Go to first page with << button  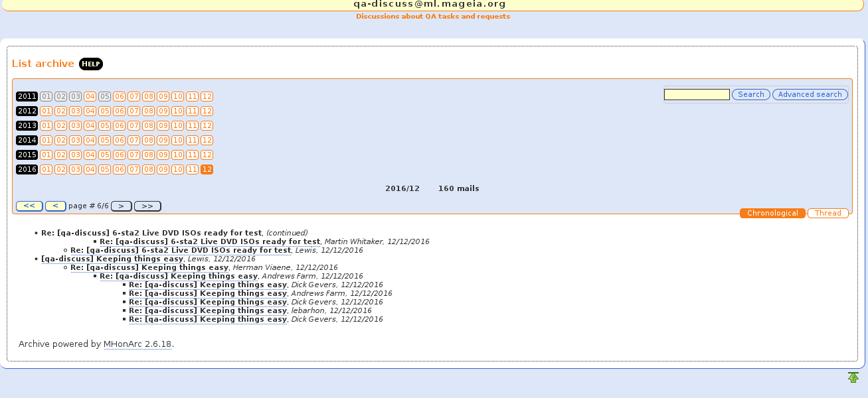[x=29, y=206]
